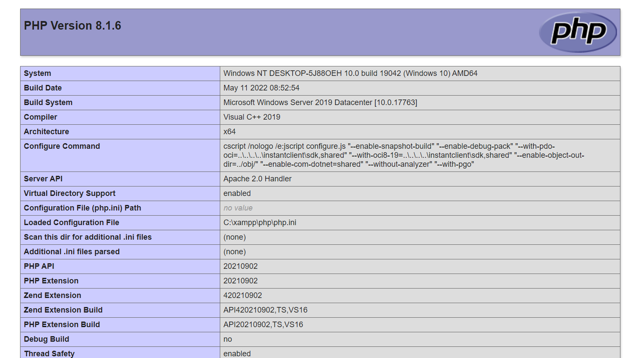644x358 pixels.
Task: Select the Build Date value May 11 2022
Action: [x=261, y=88]
